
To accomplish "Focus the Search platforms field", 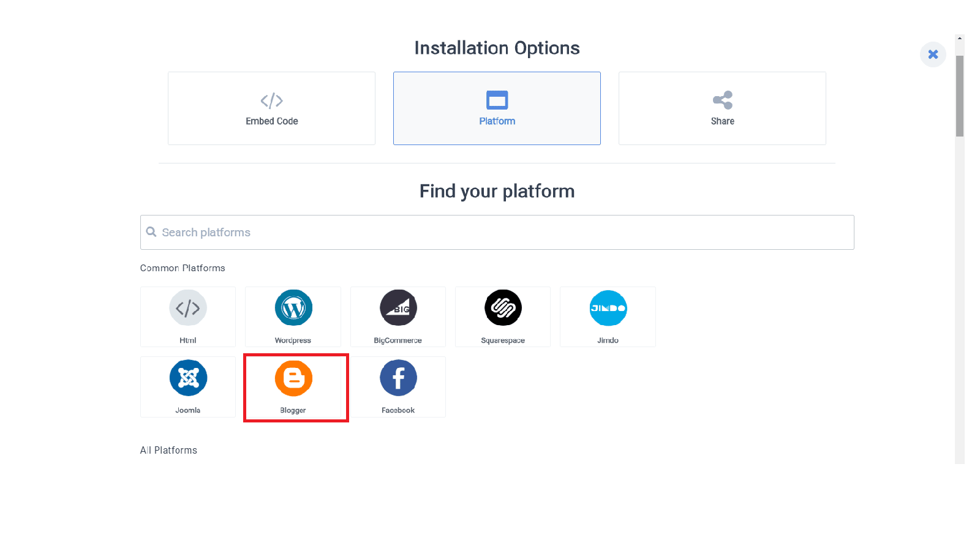I will pos(497,232).
